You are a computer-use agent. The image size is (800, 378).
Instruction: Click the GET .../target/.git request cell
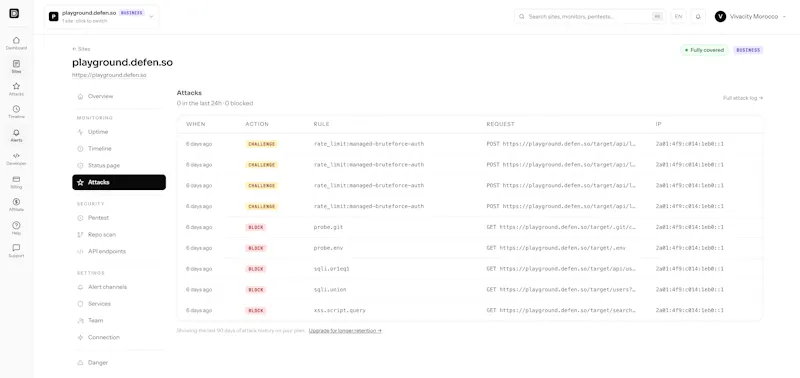pos(561,227)
